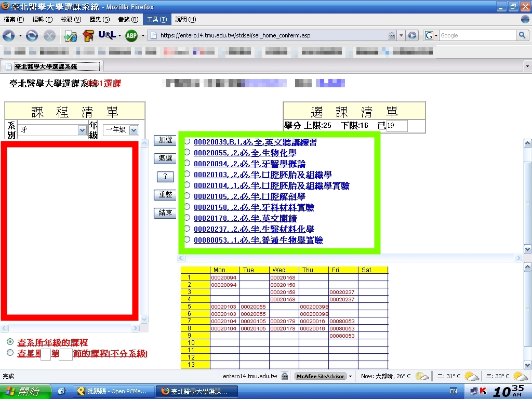Switch to 批踢踢 Open PCMan taskbar window
This screenshot has height=399, width=532.
(x=113, y=391)
